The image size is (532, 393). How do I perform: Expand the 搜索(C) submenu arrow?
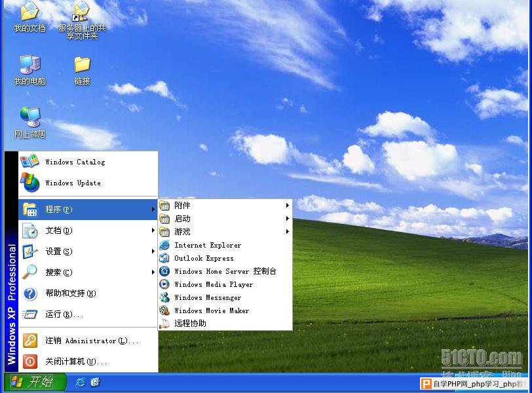[x=153, y=272]
